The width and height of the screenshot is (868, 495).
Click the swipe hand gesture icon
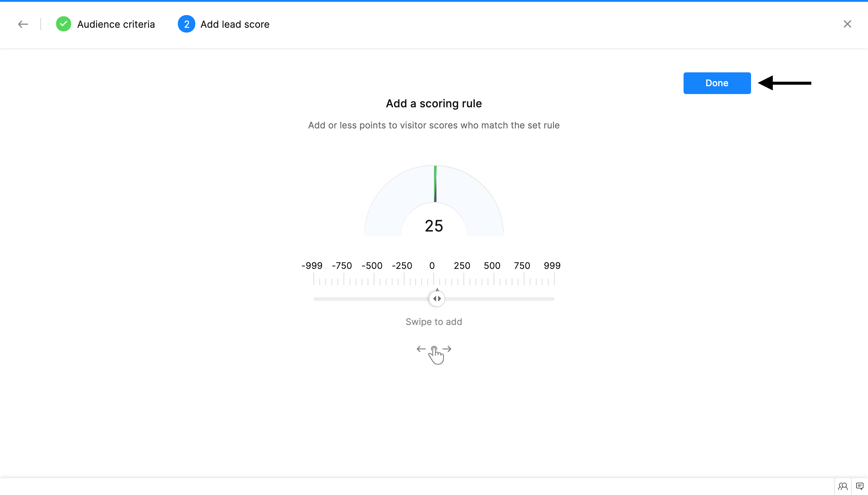(434, 354)
